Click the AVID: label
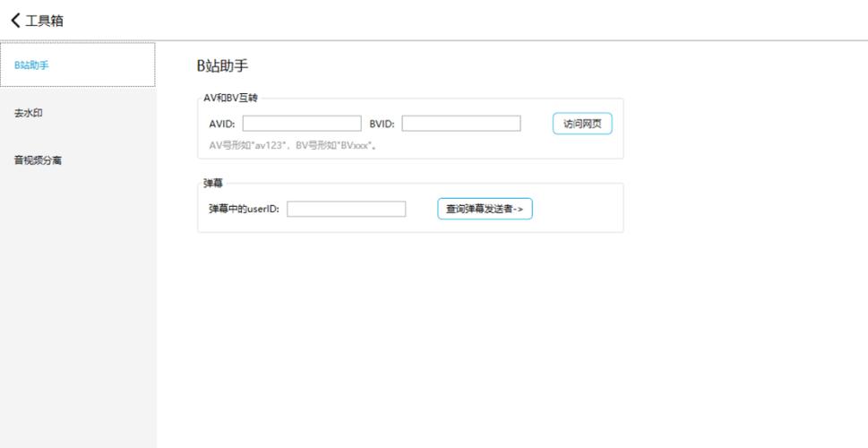The width and height of the screenshot is (868, 448). coord(222,124)
